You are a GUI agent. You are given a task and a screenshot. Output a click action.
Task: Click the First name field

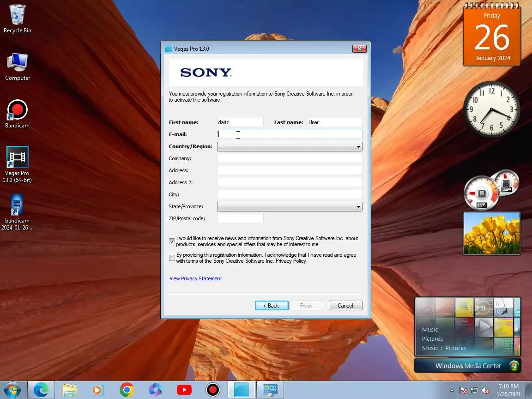coord(240,122)
